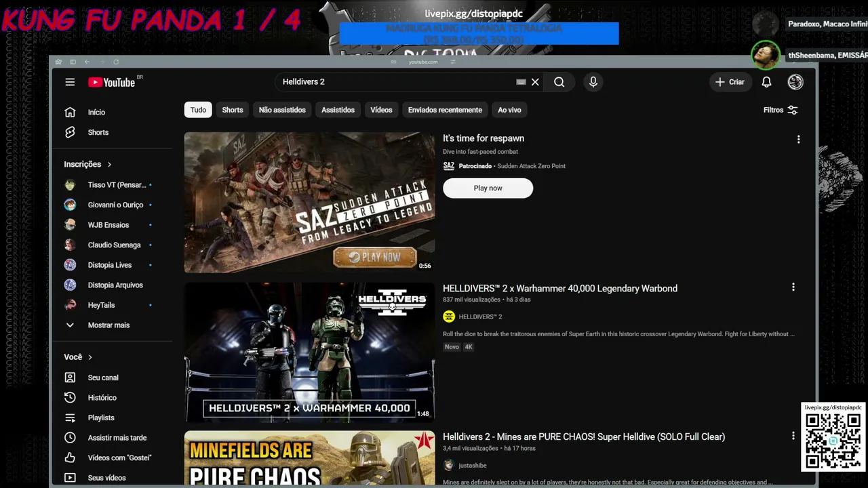Open the justashibe channel name link
The height and width of the screenshot is (488, 868).
pyautogui.click(x=473, y=466)
